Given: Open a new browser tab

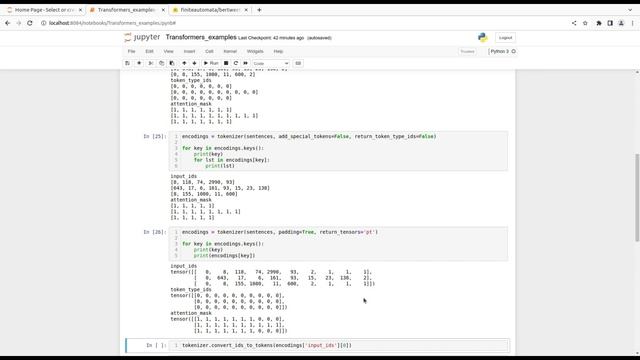Looking at the screenshot, I should coord(259,10).
